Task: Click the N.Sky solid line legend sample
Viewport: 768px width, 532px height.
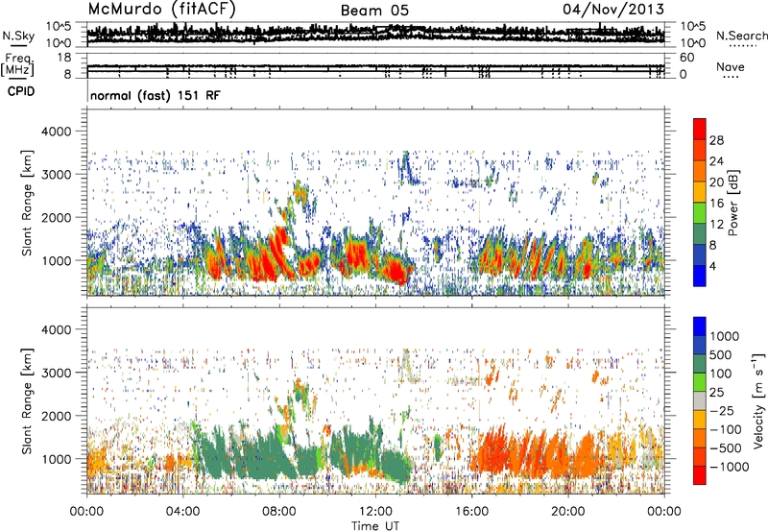Action: [18, 46]
